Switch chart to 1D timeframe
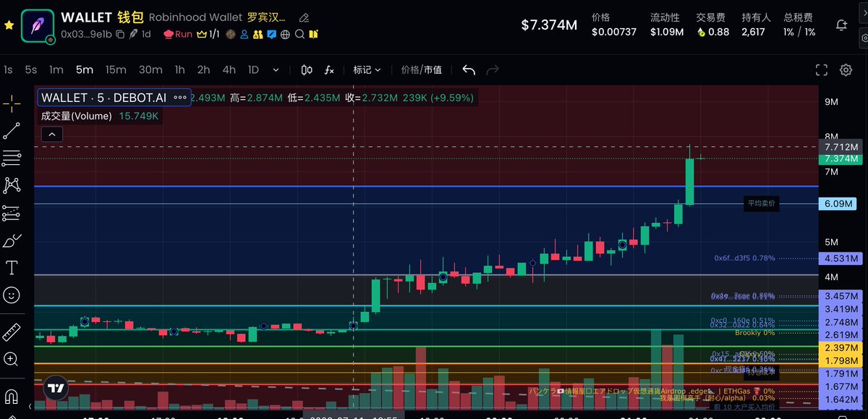The width and height of the screenshot is (868, 419). point(253,70)
